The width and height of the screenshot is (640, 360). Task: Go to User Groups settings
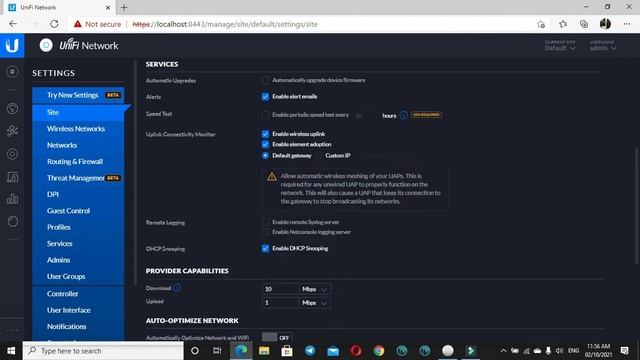point(78,276)
